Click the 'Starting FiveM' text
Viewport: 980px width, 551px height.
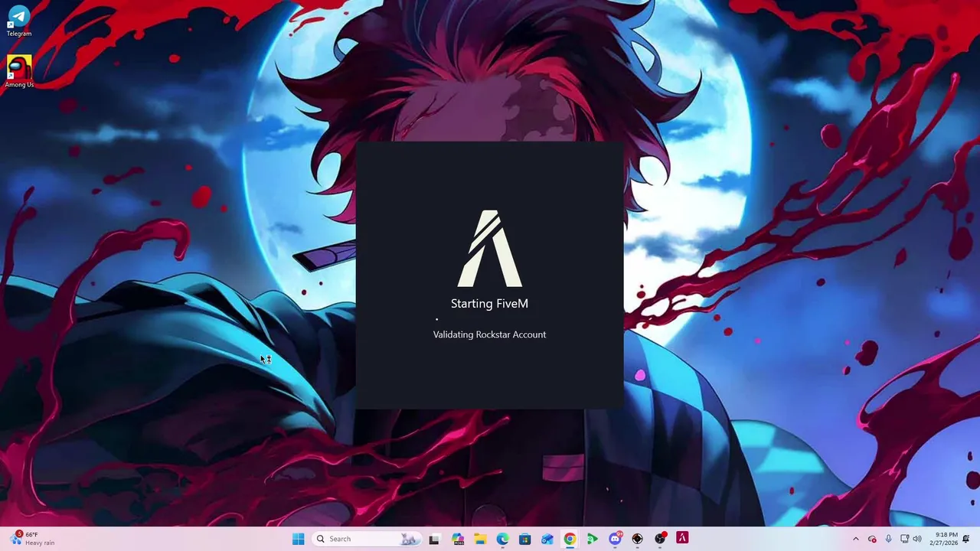[489, 304]
